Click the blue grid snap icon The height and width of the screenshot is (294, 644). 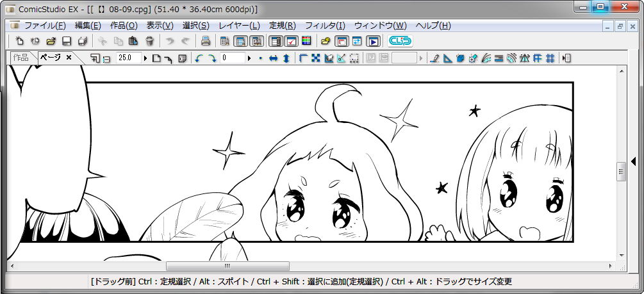coord(550,58)
